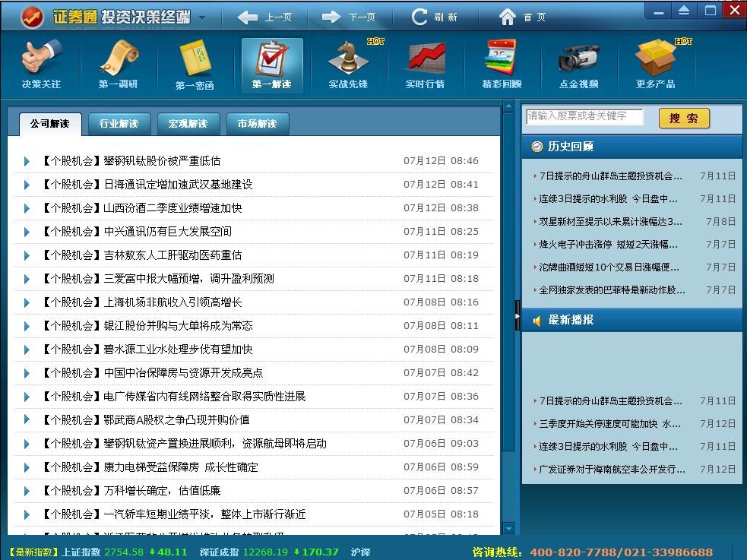Screen dimensions: 747x560
Task: Switch to the 宏观解读 tab
Action: click(x=188, y=124)
